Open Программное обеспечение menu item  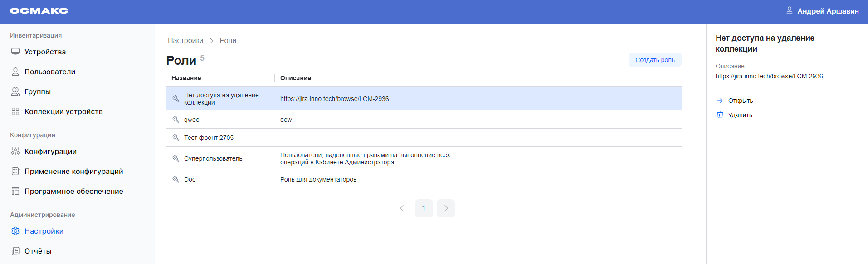click(x=73, y=191)
